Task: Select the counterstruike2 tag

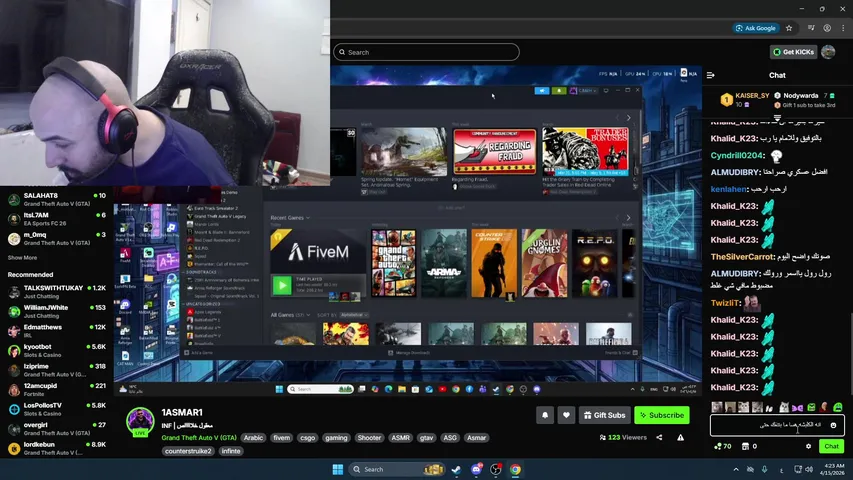Action: pos(188,451)
